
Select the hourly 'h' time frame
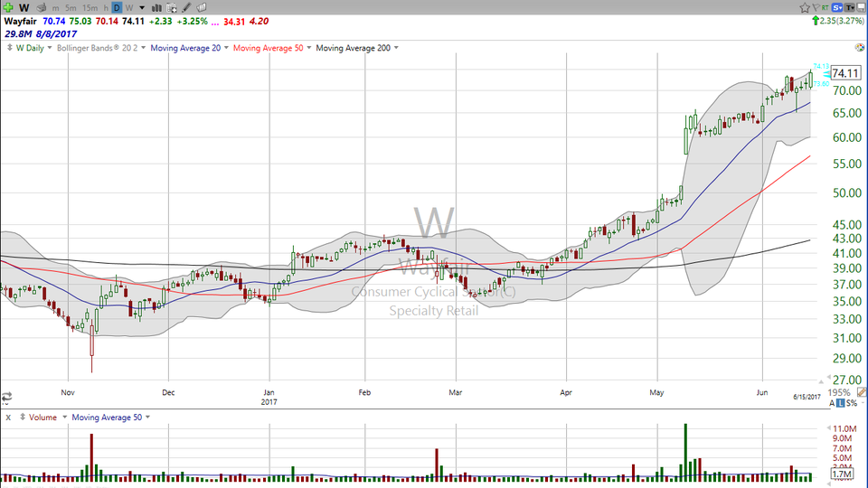106,8
